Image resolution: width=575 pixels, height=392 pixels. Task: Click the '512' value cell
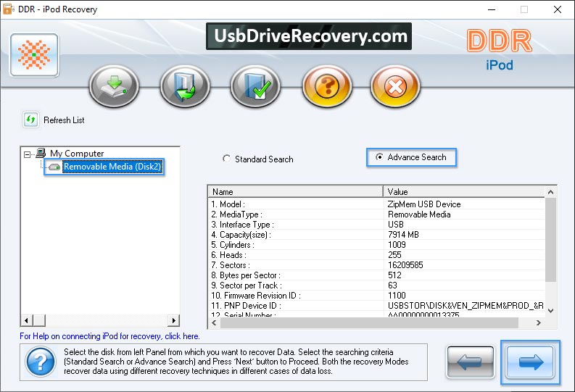coord(394,275)
